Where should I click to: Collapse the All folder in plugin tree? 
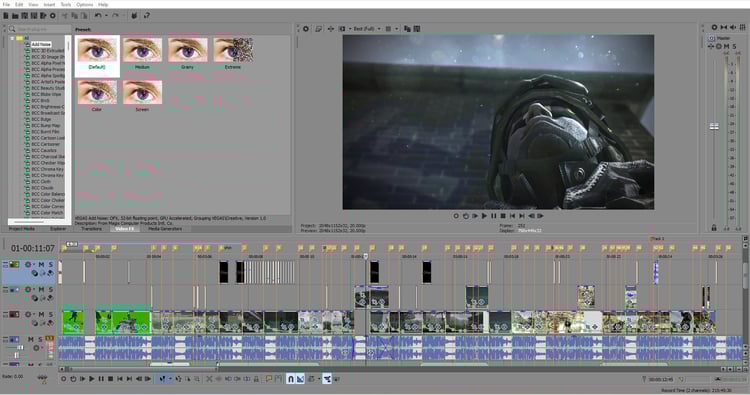pyautogui.click(x=12, y=38)
